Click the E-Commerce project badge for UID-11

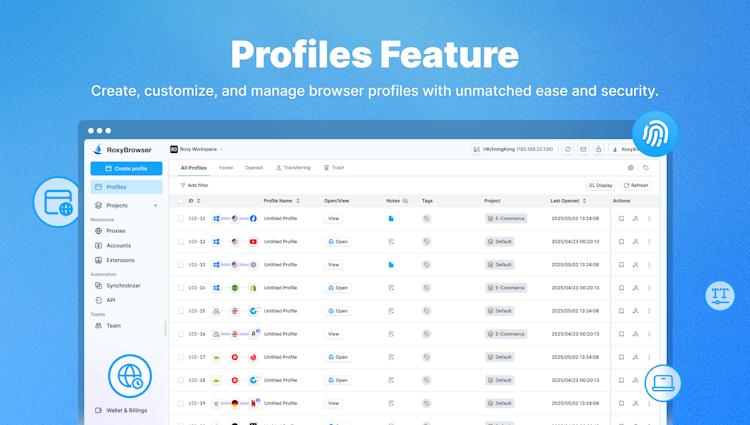pyautogui.click(x=506, y=218)
